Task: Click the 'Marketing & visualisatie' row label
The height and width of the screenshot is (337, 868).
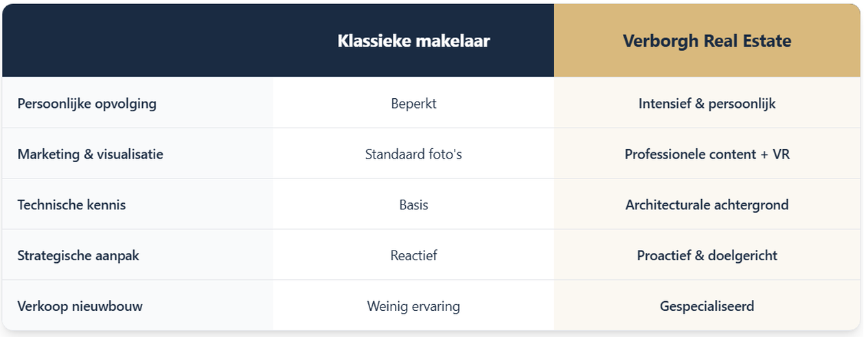Action: tap(91, 154)
